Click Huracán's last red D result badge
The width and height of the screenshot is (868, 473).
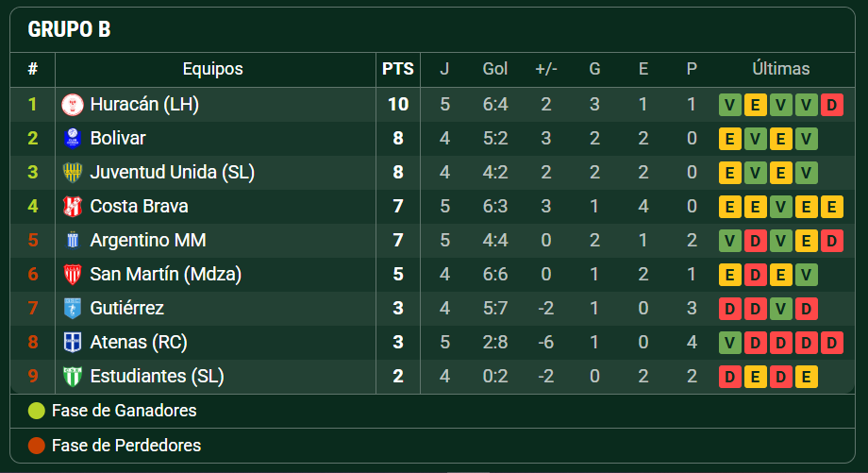click(831, 105)
